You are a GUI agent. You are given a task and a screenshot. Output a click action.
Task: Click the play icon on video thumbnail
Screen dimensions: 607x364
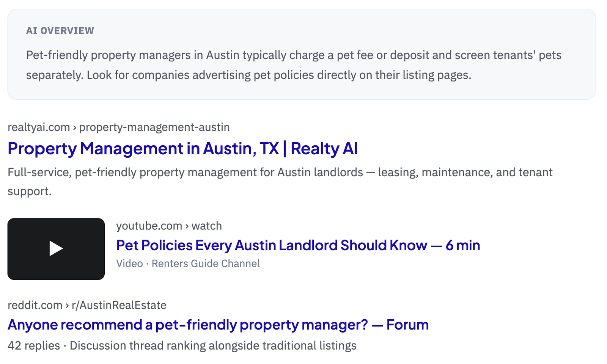(x=56, y=249)
